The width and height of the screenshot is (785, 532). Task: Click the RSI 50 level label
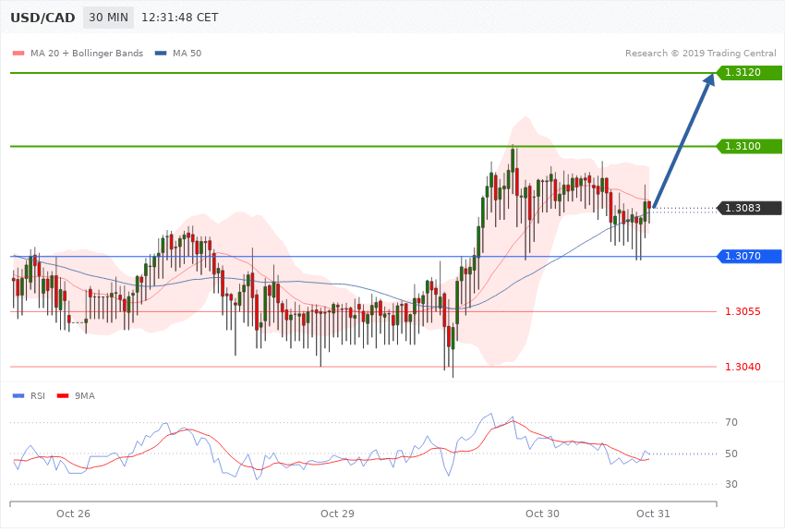point(731,453)
